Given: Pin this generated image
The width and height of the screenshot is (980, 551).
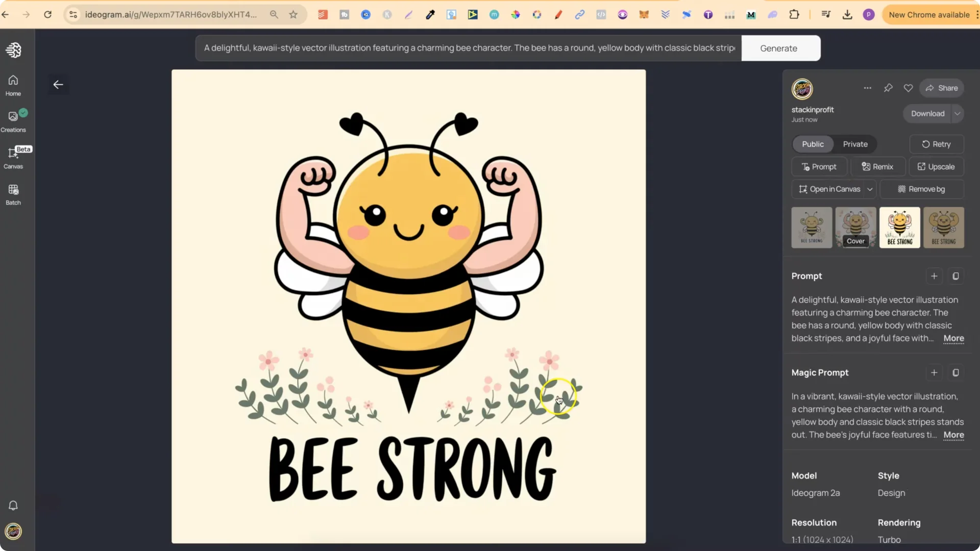Looking at the screenshot, I should 888,88.
